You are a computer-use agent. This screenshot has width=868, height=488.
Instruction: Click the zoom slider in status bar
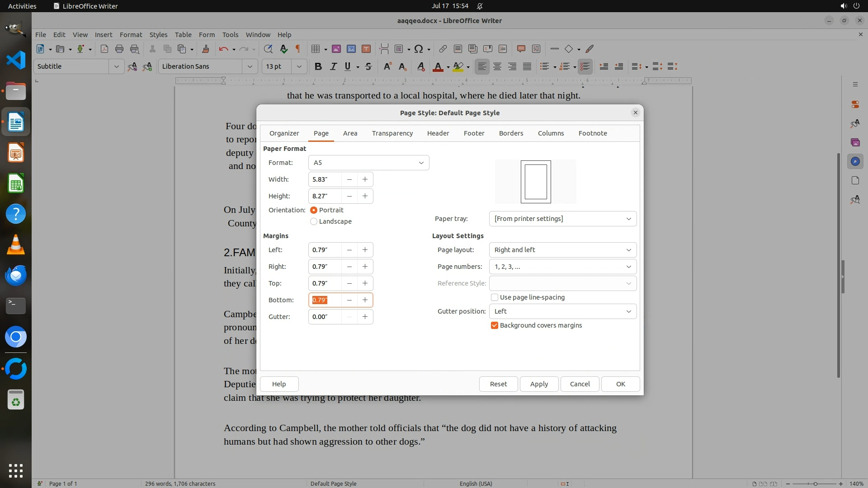(815, 484)
